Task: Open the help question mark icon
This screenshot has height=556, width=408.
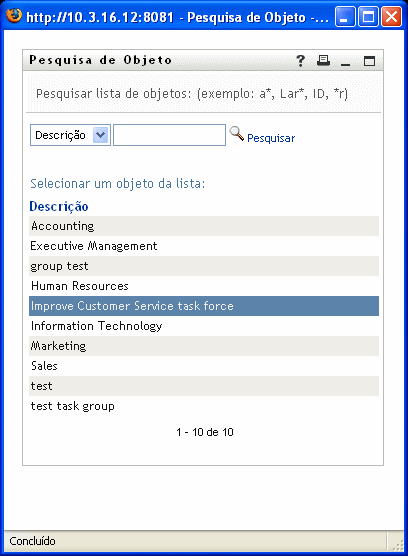Action: [300, 61]
